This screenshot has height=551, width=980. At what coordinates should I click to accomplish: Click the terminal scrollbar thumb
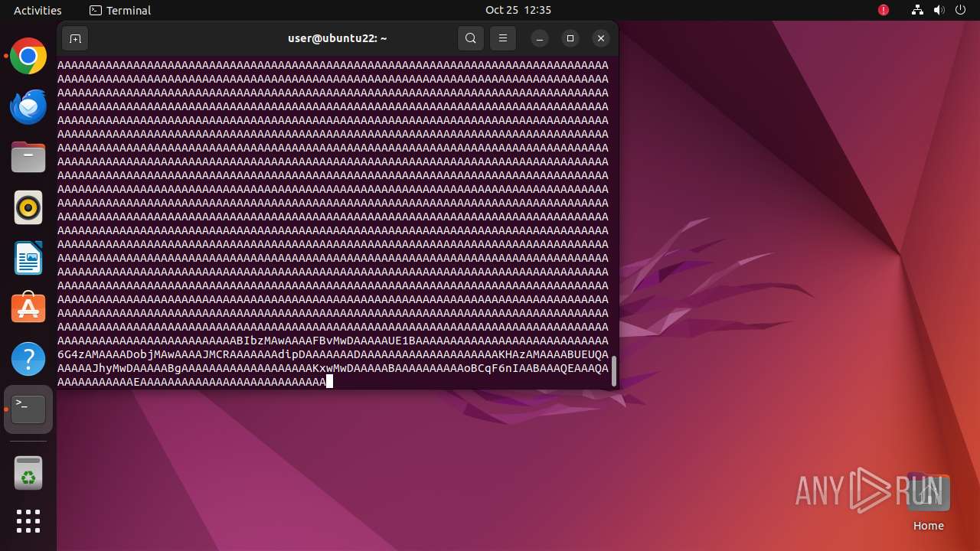(x=614, y=371)
